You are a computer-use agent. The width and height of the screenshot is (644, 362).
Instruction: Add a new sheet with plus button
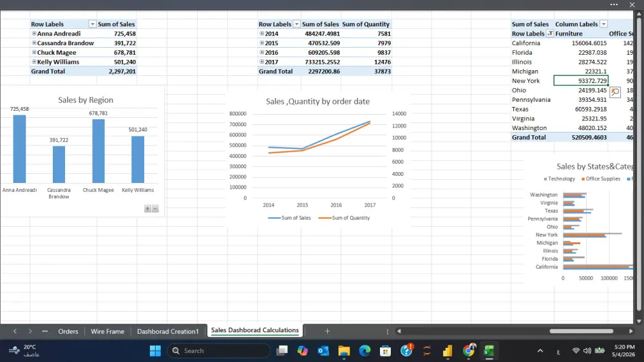point(327,331)
